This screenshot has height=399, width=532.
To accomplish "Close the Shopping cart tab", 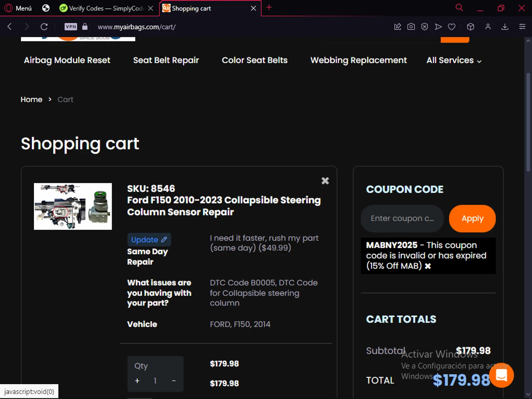I will (253, 8).
